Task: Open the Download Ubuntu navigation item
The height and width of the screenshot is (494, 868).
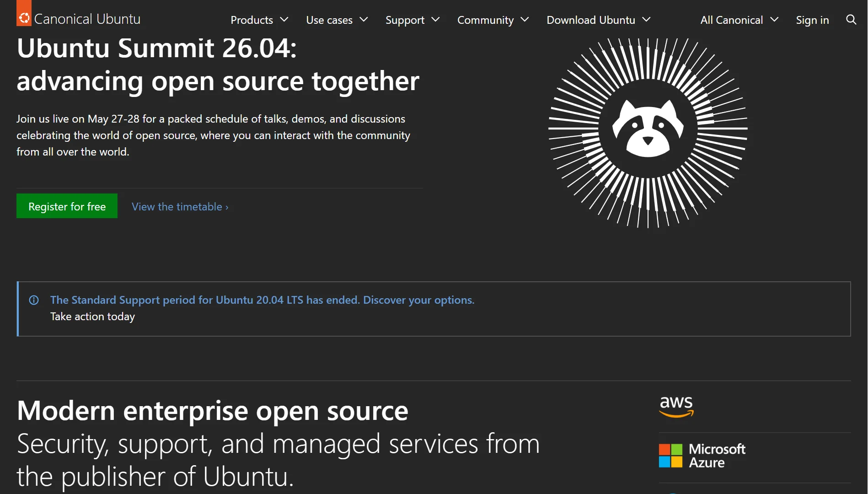Action: pos(599,20)
